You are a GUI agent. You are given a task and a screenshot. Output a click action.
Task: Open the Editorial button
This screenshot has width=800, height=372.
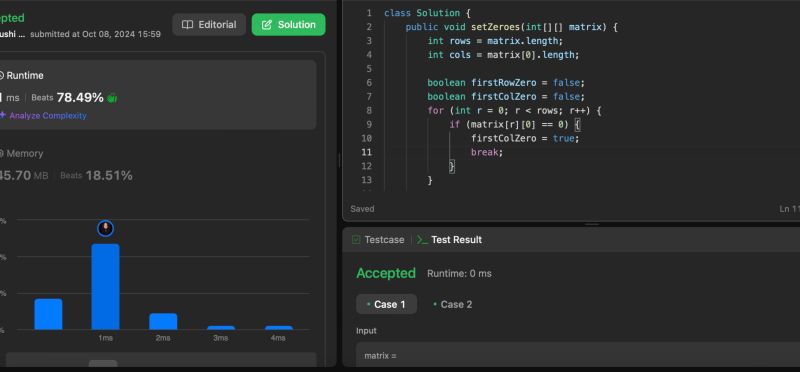point(209,24)
